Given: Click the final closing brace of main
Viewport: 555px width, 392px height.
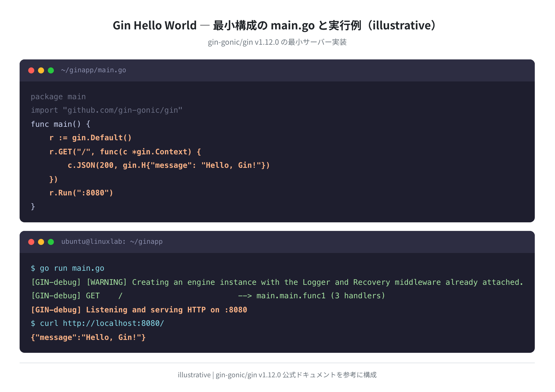Looking at the screenshot, I should pos(33,207).
